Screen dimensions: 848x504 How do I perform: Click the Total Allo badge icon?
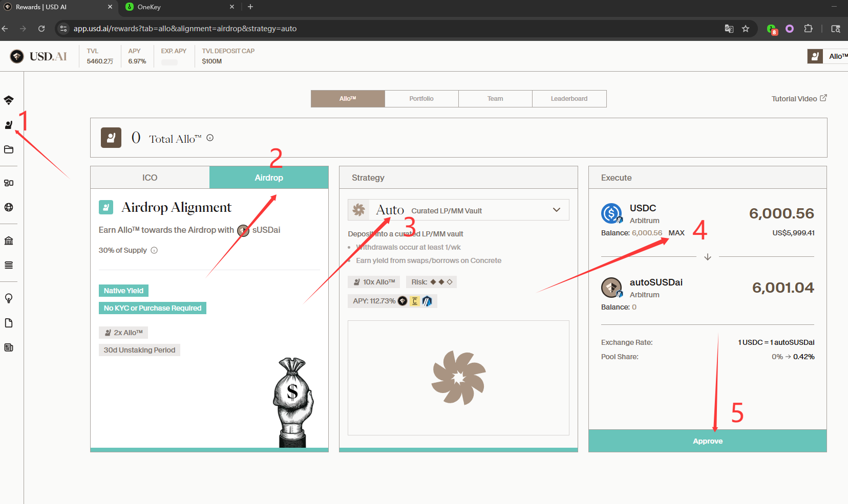(x=111, y=138)
